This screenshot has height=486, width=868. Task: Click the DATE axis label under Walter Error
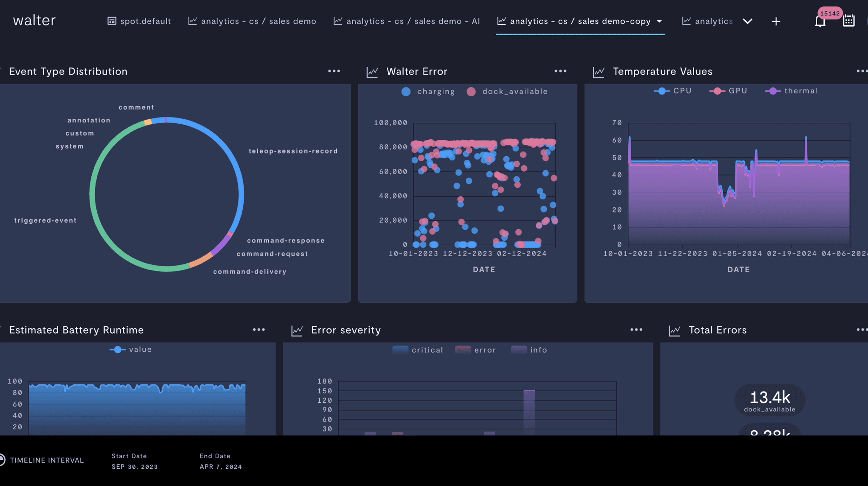pos(484,270)
